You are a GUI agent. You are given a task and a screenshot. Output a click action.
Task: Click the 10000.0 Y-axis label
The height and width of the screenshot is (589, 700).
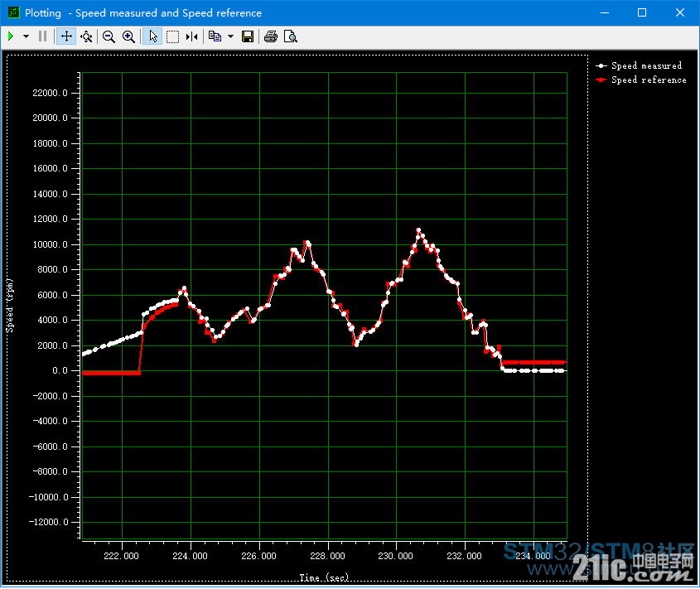point(50,244)
